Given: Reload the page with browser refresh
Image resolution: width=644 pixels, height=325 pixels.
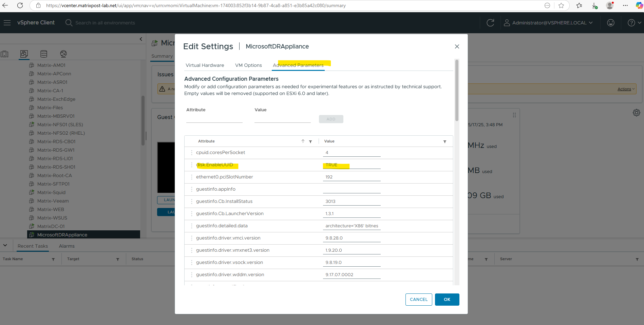Looking at the screenshot, I should 20,5.
